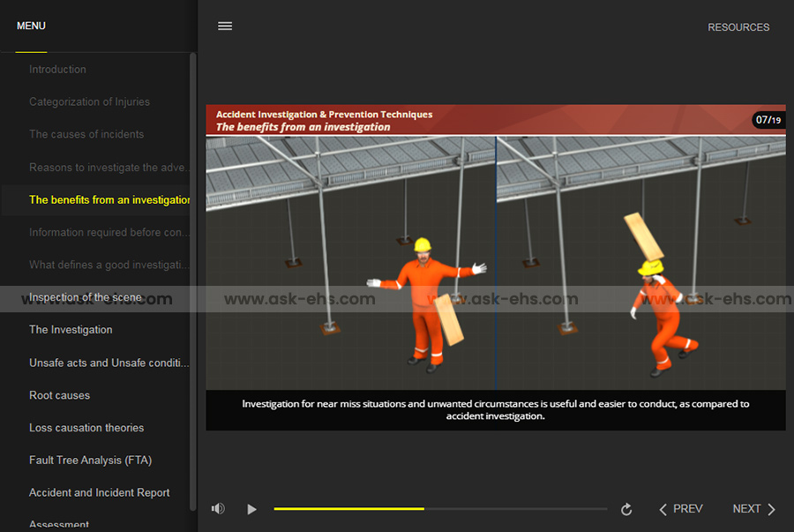Select The causes of incidents lesson

(x=86, y=135)
